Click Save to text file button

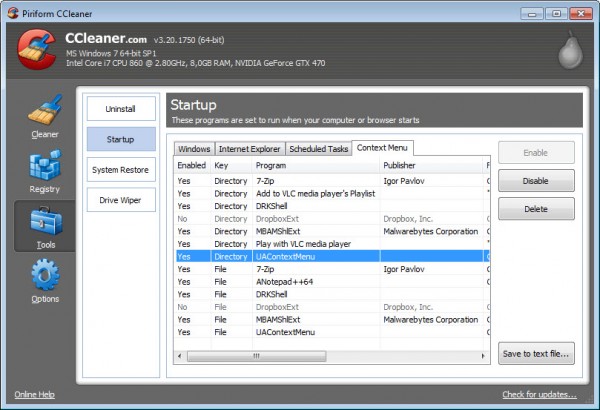coord(536,354)
